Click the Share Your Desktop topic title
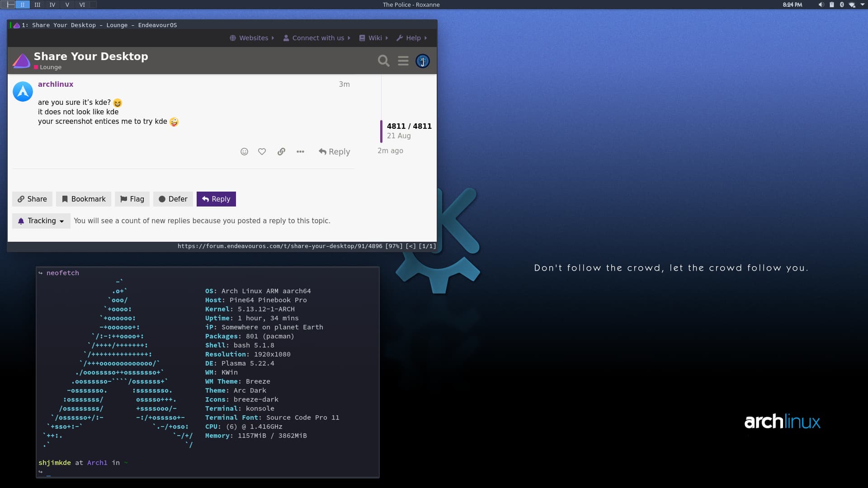Screen dimensions: 868x488 point(91,56)
